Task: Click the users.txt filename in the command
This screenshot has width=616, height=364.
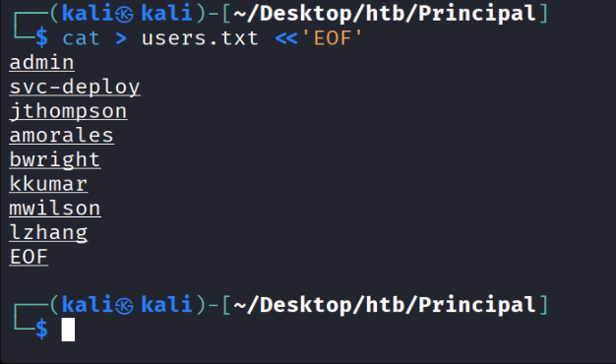Action: coord(200,38)
